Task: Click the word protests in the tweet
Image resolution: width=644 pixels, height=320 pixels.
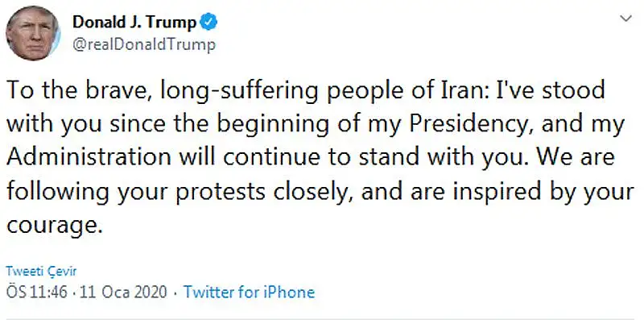Action: pyautogui.click(x=221, y=193)
